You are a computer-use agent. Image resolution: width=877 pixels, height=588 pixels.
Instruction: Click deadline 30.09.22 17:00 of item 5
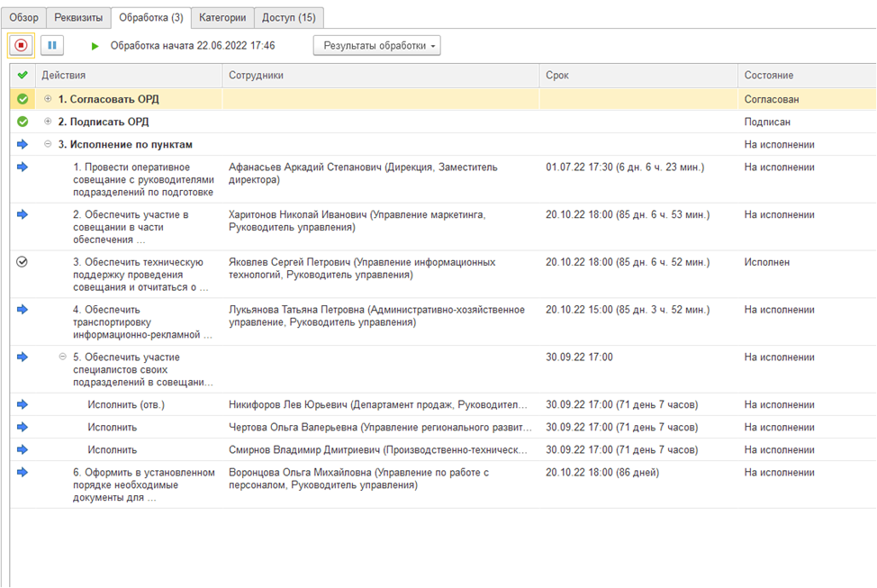click(580, 357)
